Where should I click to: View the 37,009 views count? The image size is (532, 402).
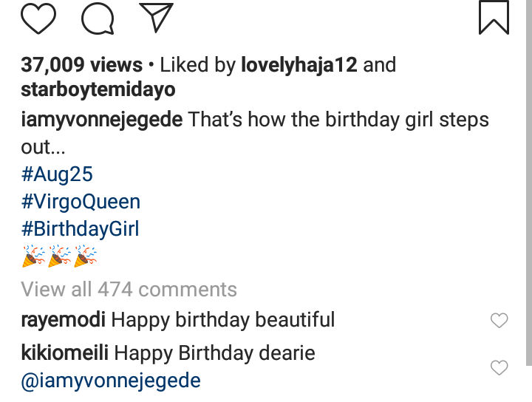click(81, 65)
